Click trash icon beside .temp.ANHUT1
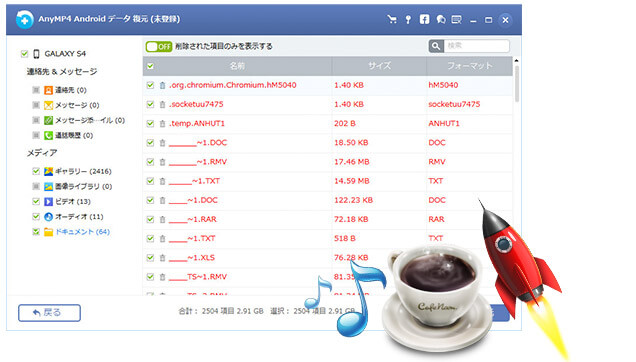Viewport: 636px width, 362px height. [162, 123]
